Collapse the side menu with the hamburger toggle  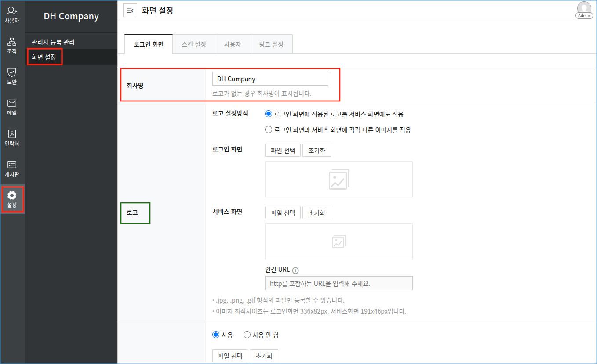point(130,11)
